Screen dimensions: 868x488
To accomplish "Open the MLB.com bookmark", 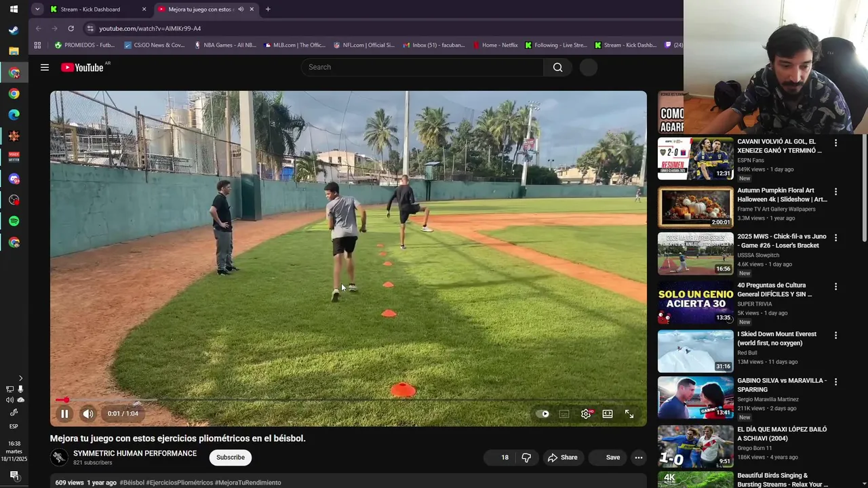I will click(x=295, y=45).
